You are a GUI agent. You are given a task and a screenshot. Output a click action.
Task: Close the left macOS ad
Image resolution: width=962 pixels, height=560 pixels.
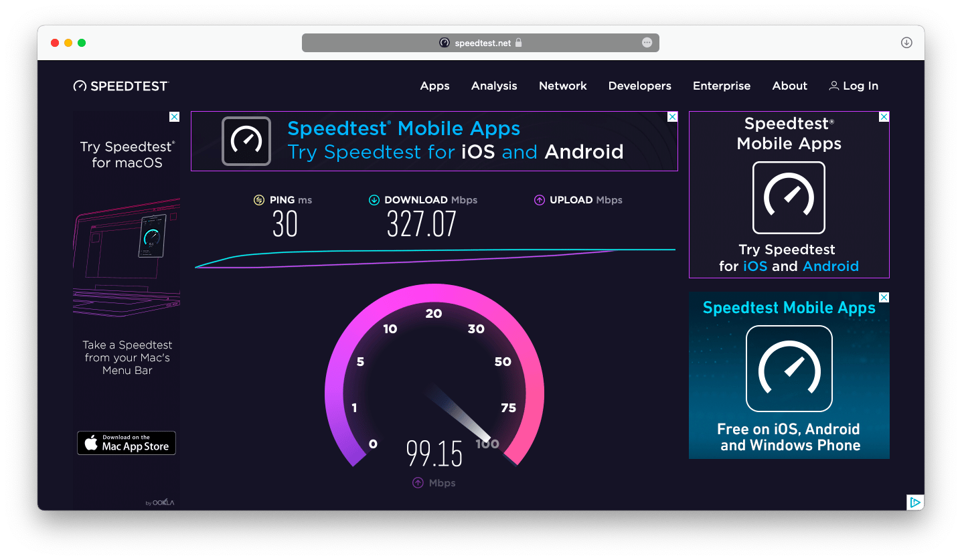tap(174, 116)
